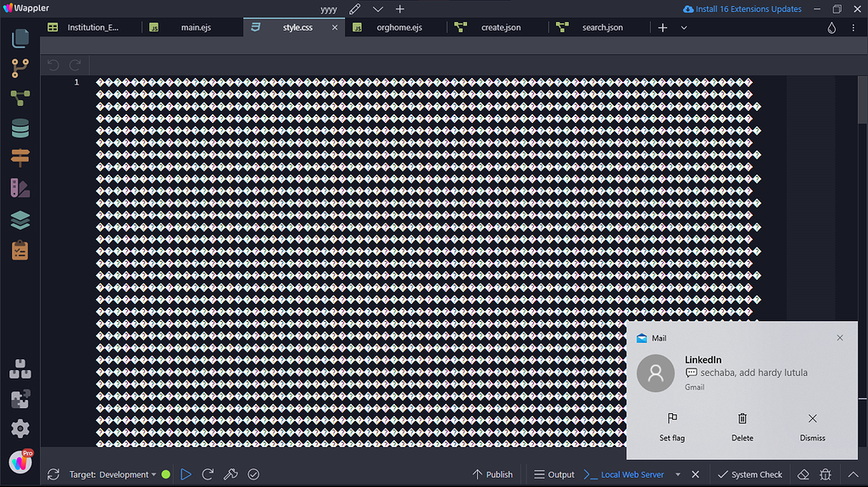Open the Local Web Server dropdown arrow

(677, 474)
